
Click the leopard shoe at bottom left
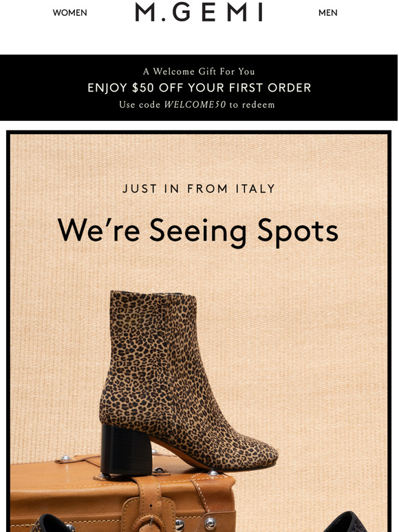click(x=51, y=524)
